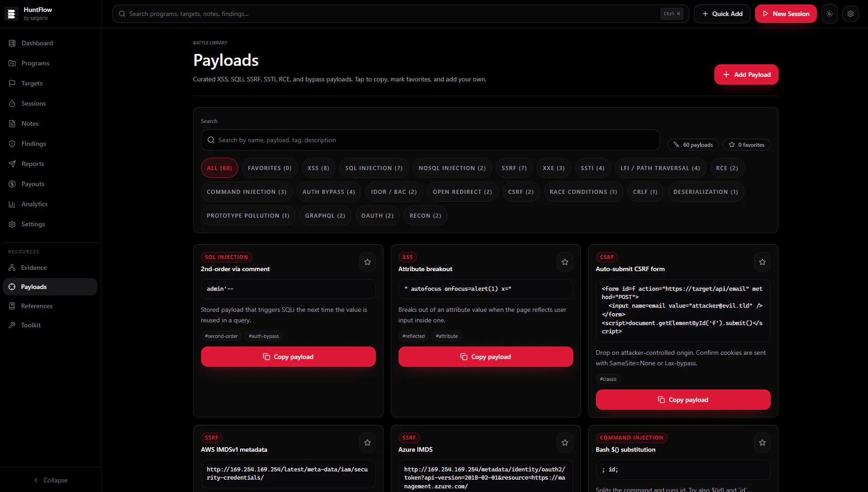Open the top-right gear settings icon
The height and width of the screenshot is (492, 868).
[851, 14]
